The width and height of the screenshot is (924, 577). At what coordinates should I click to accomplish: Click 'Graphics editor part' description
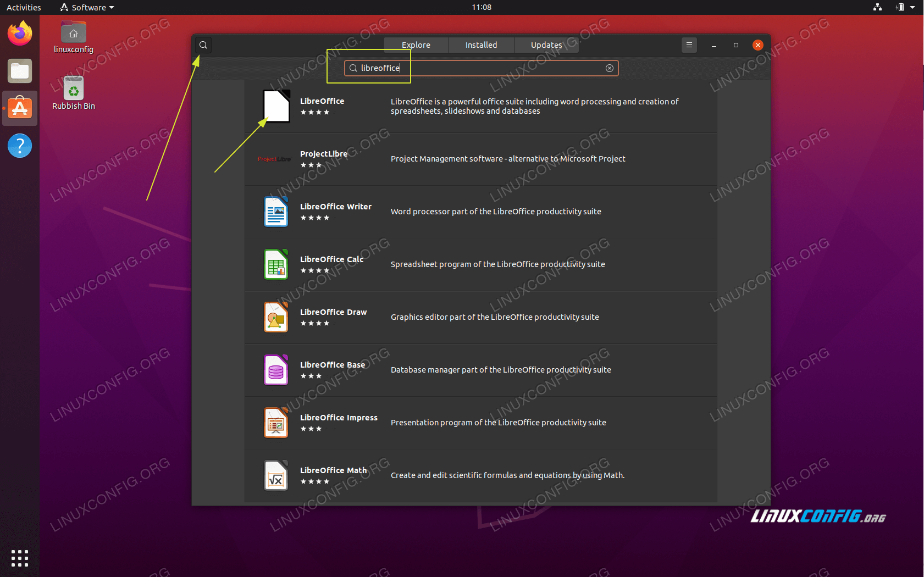click(x=495, y=317)
